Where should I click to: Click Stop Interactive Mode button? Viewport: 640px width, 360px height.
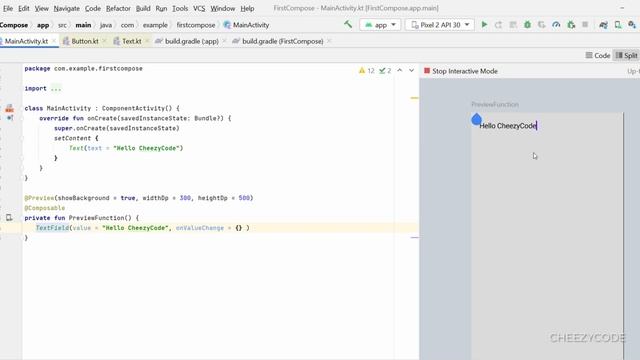point(461,71)
